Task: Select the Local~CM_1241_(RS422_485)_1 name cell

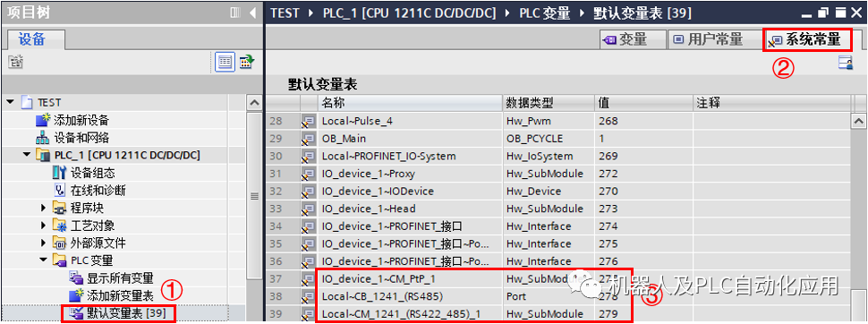Action: point(410,314)
